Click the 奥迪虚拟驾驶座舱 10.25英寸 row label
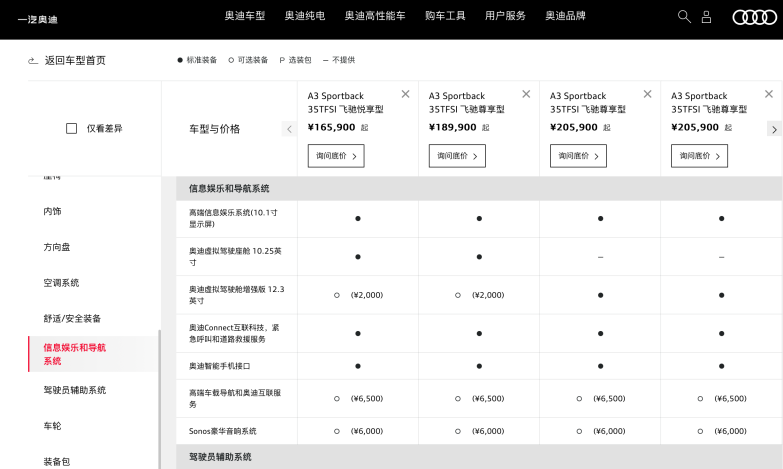The width and height of the screenshot is (783, 469). tap(235, 257)
